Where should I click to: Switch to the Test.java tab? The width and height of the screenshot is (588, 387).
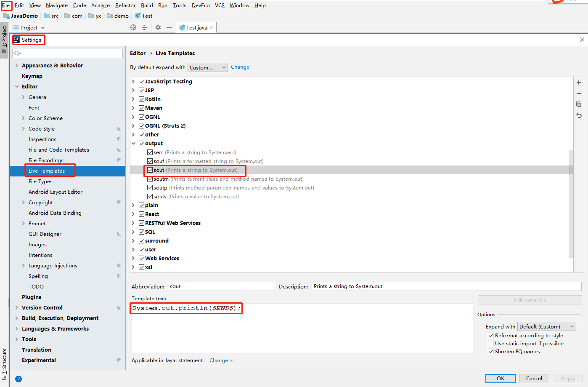point(196,28)
